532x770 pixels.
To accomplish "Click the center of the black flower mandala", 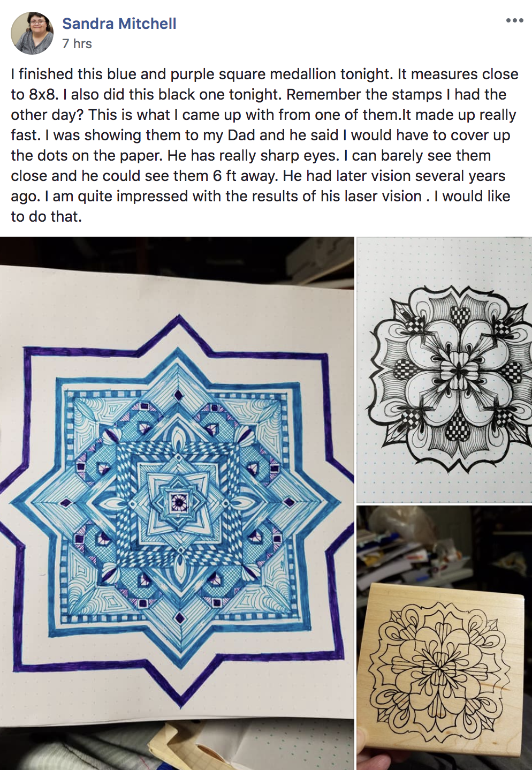I will click(x=459, y=369).
